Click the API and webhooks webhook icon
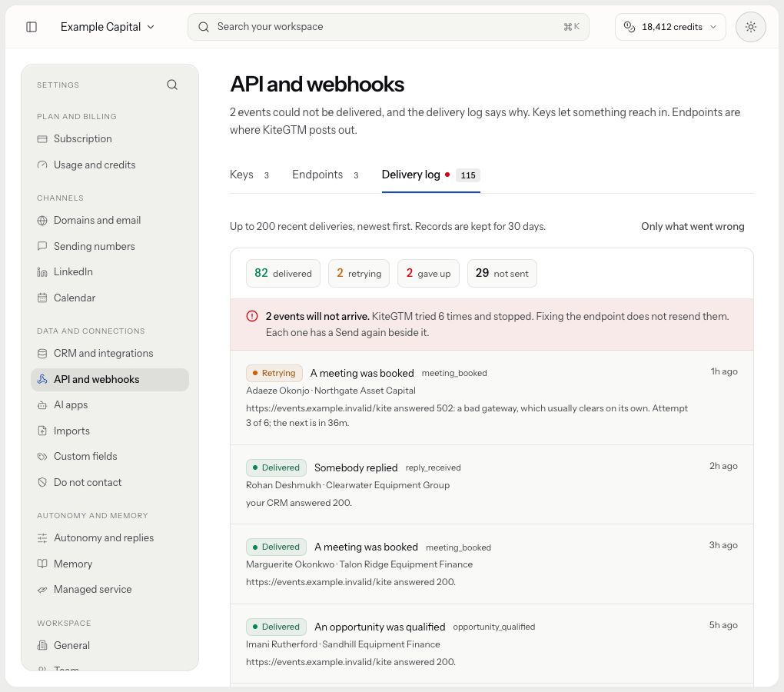 coord(42,380)
